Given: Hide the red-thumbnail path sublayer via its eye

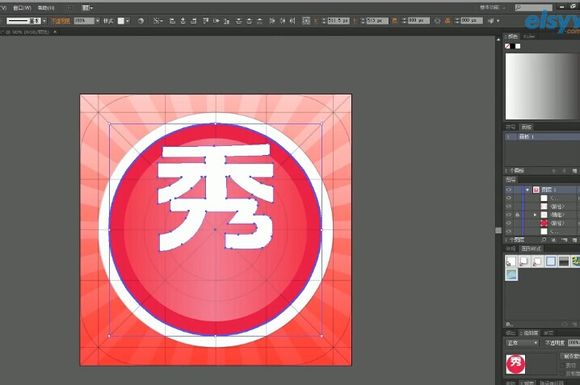Looking at the screenshot, I should [x=509, y=223].
